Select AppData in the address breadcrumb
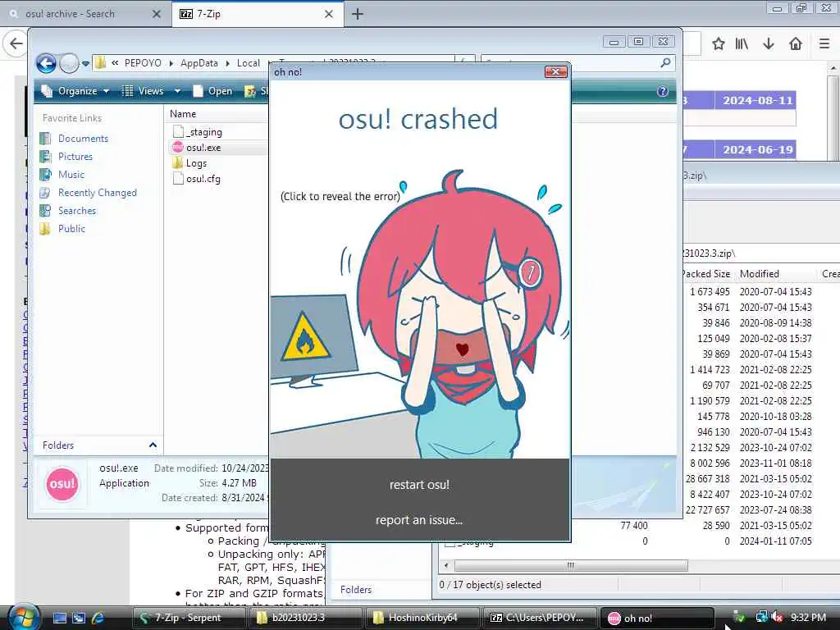840x630 pixels. coord(199,63)
